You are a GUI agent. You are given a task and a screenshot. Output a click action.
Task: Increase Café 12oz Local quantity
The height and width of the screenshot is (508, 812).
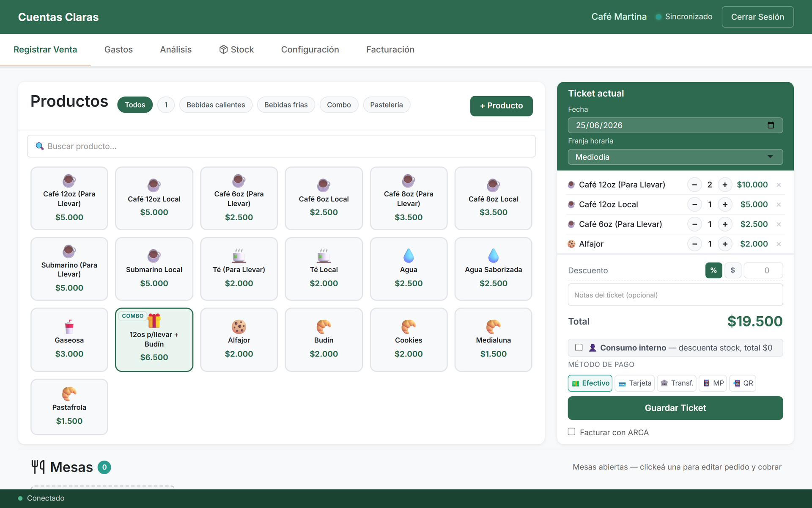pos(725,204)
